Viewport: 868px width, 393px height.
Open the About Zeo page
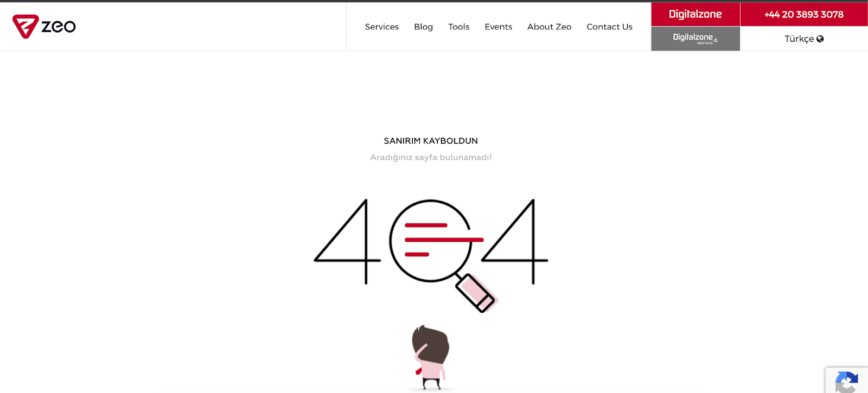[x=549, y=27]
